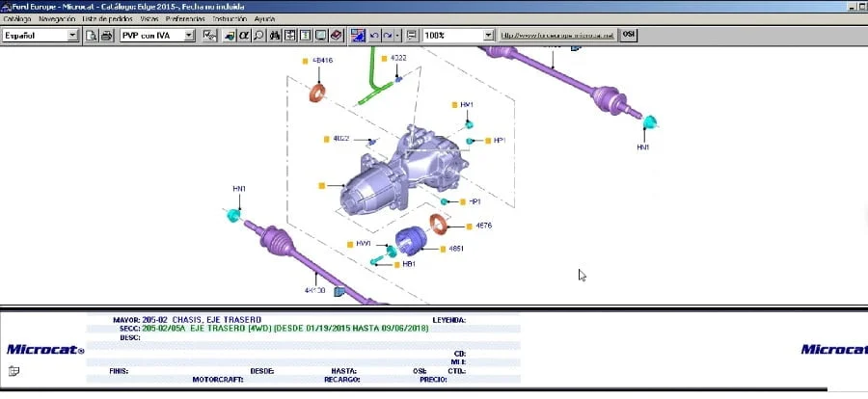Click the yellow marker beside 4851
Viewport: 868px width, 399px height.
(443, 249)
